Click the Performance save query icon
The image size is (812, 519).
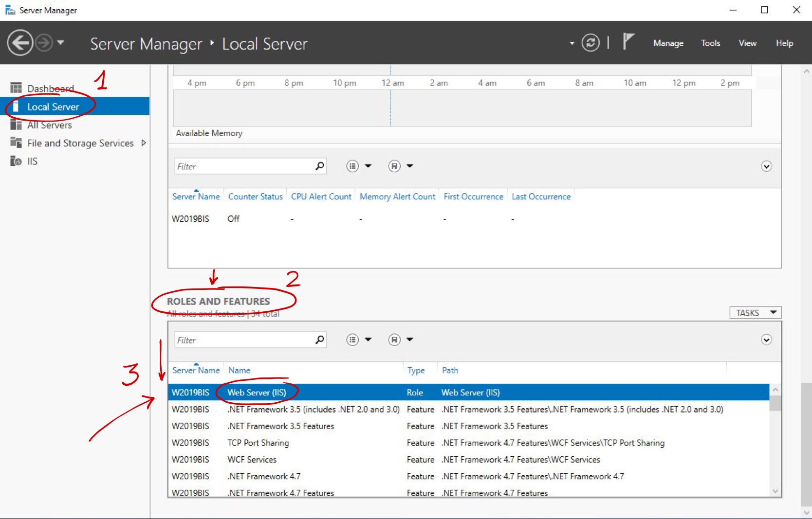pyautogui.click(x=394, y=166)
